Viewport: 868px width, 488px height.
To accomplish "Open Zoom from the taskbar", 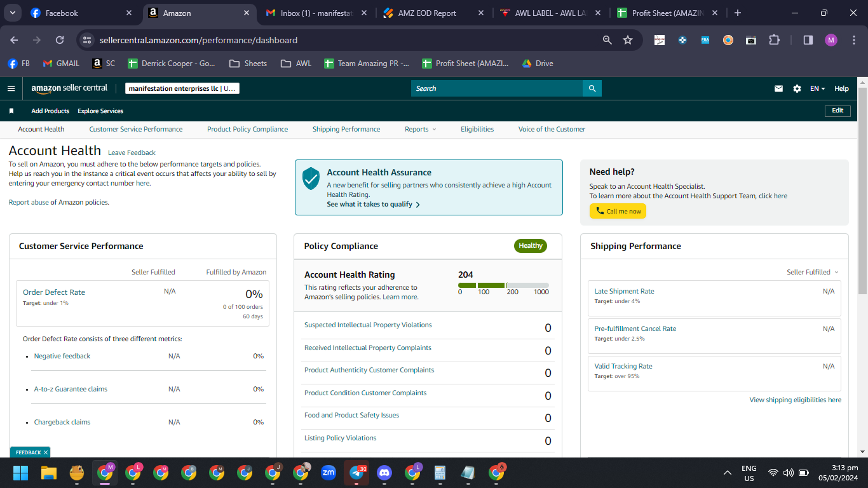I will coord(329,473).
